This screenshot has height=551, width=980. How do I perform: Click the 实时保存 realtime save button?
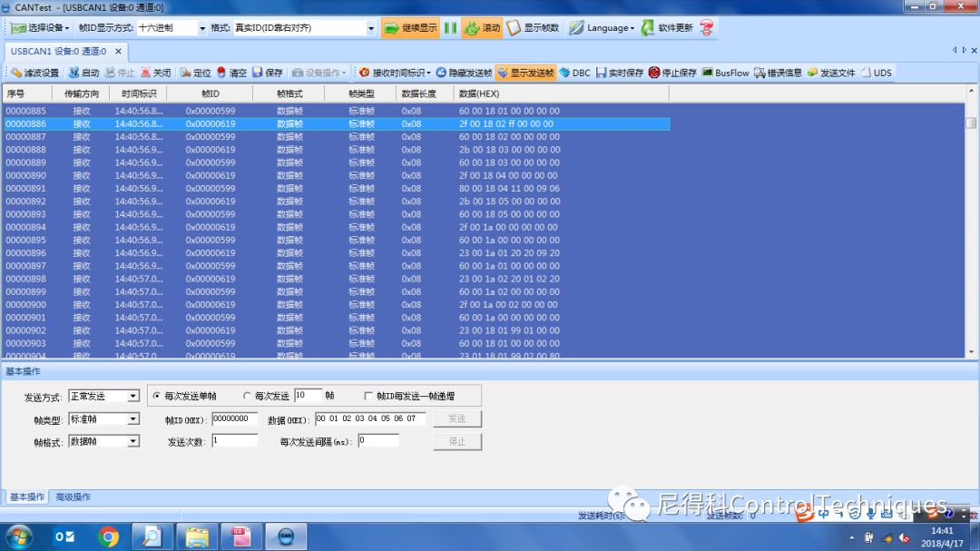pos(620,74)
